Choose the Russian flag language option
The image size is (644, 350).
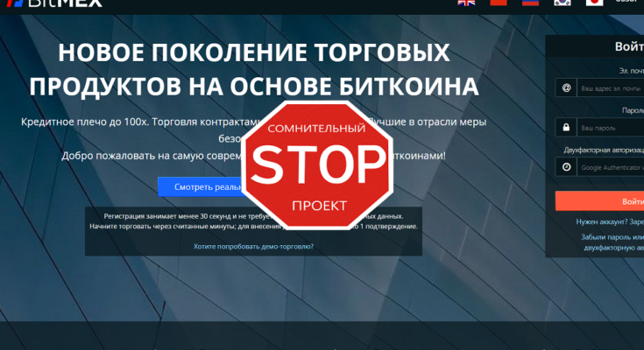[x=530, y=3]
